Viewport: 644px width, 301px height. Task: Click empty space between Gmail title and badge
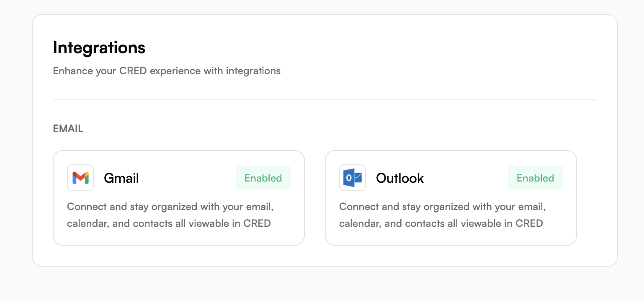(x=188, y=178)
